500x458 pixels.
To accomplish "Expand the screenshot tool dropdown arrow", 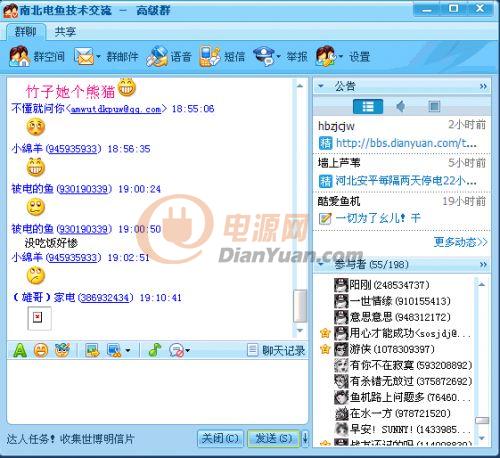I will (x=128, y=351).
